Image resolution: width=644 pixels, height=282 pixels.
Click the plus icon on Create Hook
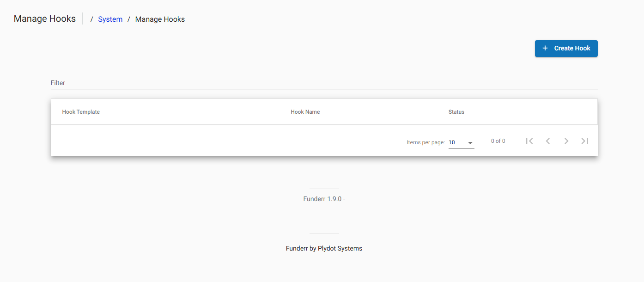click(545, 48)
